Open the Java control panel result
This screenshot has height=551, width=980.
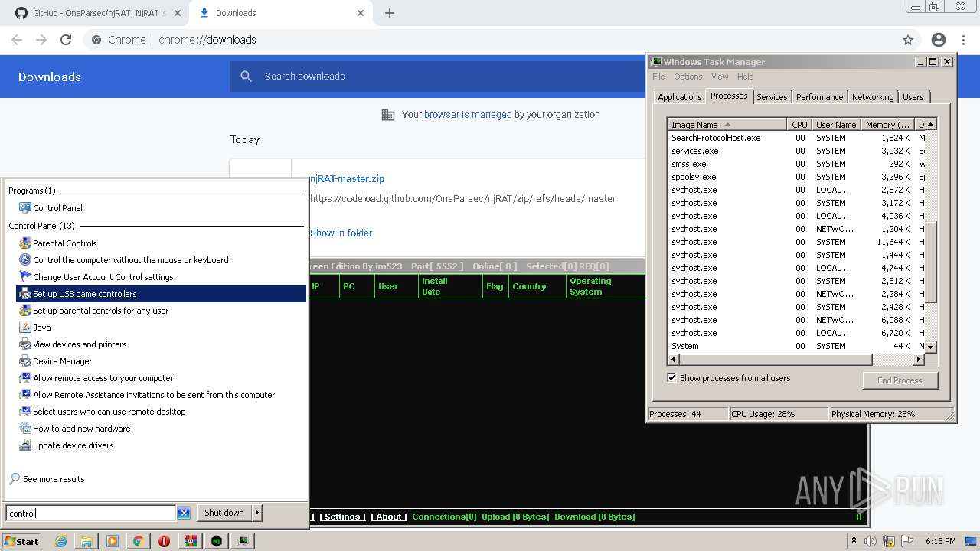coord(41,328)
